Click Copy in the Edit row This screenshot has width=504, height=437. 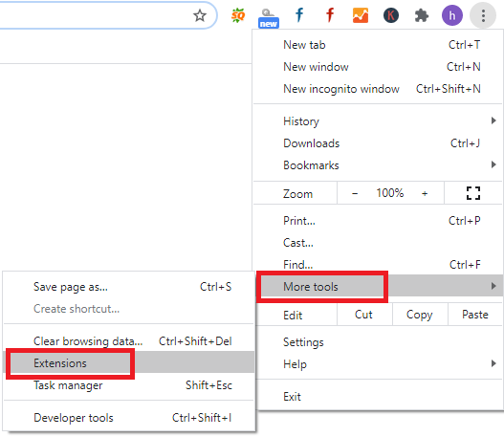coord(420,315)
